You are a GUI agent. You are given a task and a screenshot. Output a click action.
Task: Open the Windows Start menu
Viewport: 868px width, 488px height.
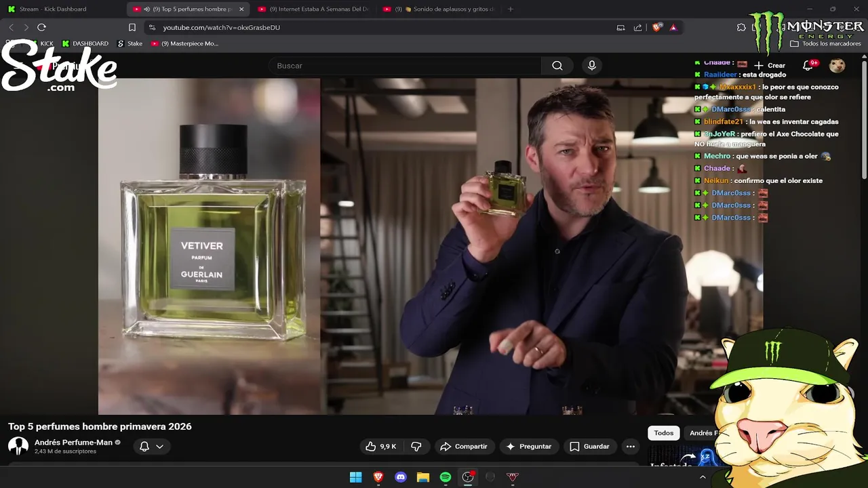tap(355, 477)
